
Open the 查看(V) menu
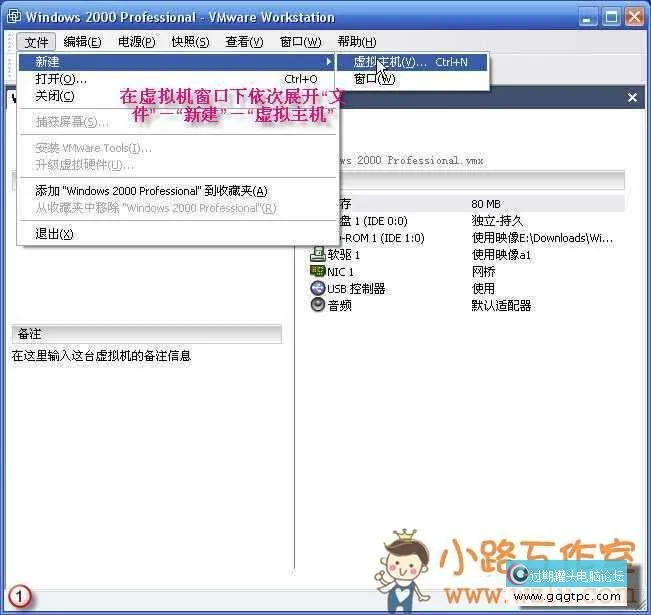pyautogui.click(x=244, y=42)
